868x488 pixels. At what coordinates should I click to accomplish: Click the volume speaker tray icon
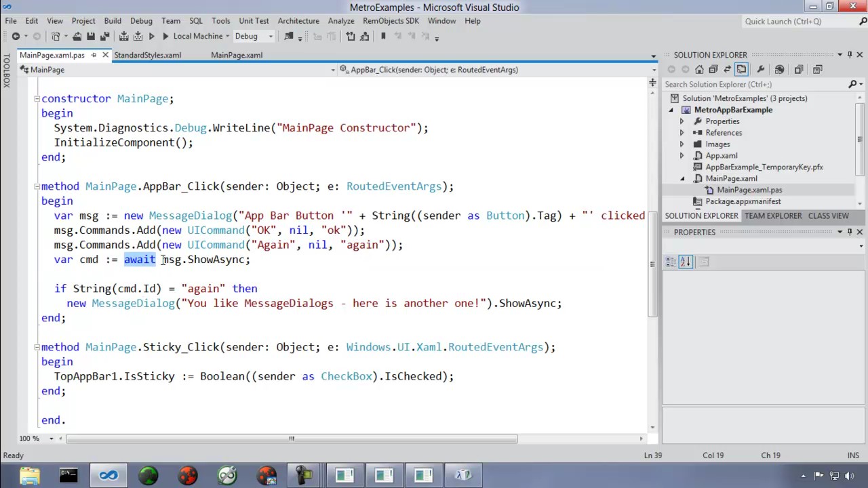pyautogui.click(x=849, y=475)
